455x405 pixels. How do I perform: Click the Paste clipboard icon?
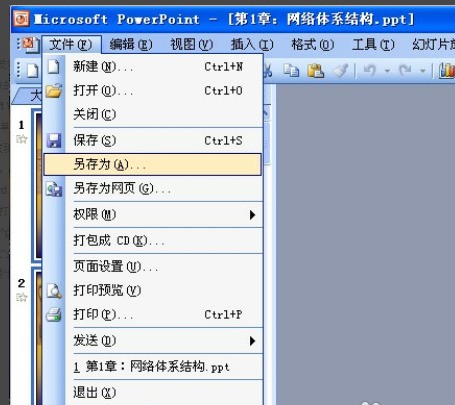tap(315, 71)
